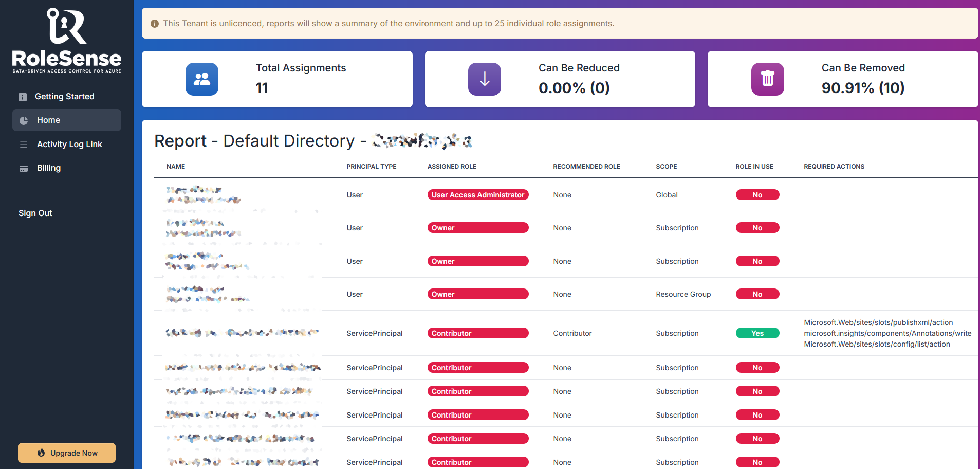Click the Activity Log Link list icon

click(24, 145)
